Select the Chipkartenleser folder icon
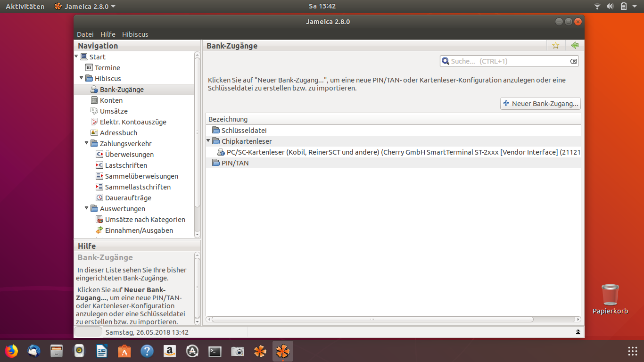 (216, 141)
